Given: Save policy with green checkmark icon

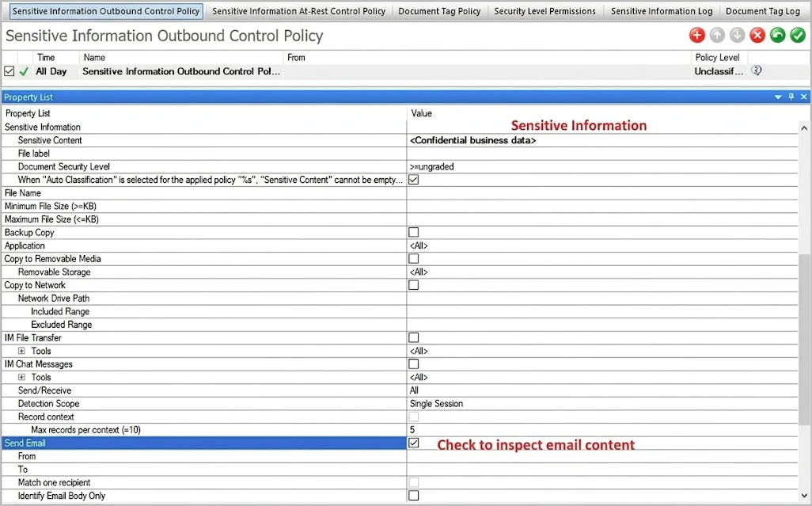Looking at the screenshot, I should click(x=798, y=35).
